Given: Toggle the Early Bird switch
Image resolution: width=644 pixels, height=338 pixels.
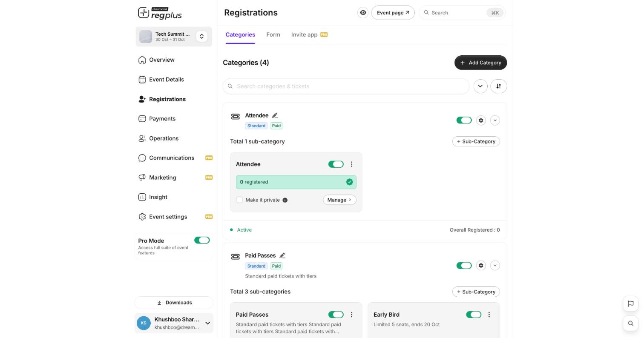Looking at the screenshot, I should tap(474, 315).
